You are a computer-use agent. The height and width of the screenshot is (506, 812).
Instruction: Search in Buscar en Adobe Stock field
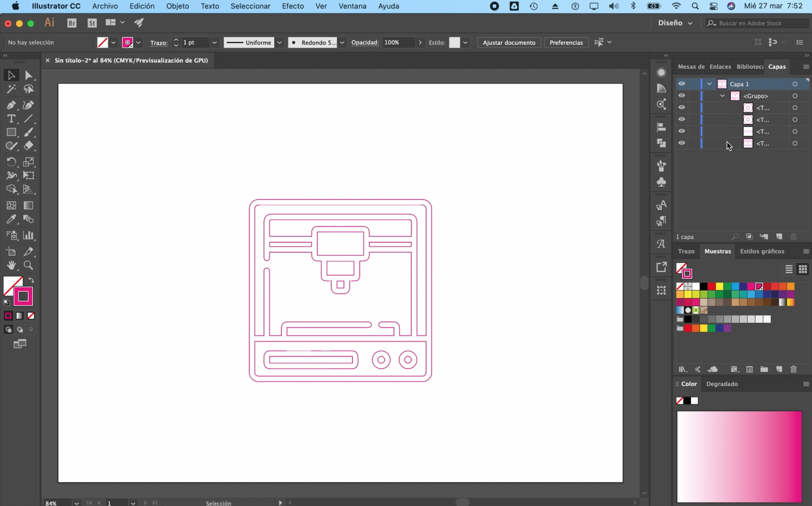[757, 23]
